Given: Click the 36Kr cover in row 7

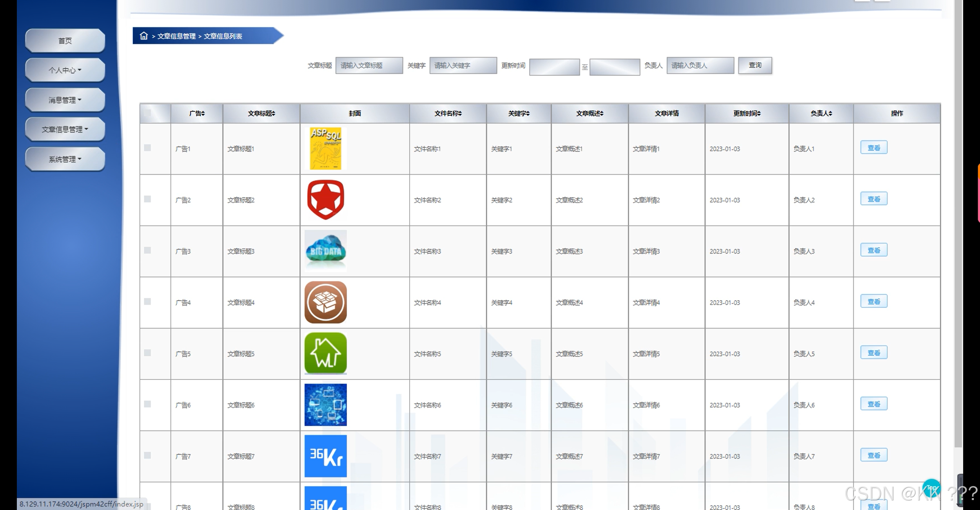Looking at the screenshot, I should tap(325, 456).
